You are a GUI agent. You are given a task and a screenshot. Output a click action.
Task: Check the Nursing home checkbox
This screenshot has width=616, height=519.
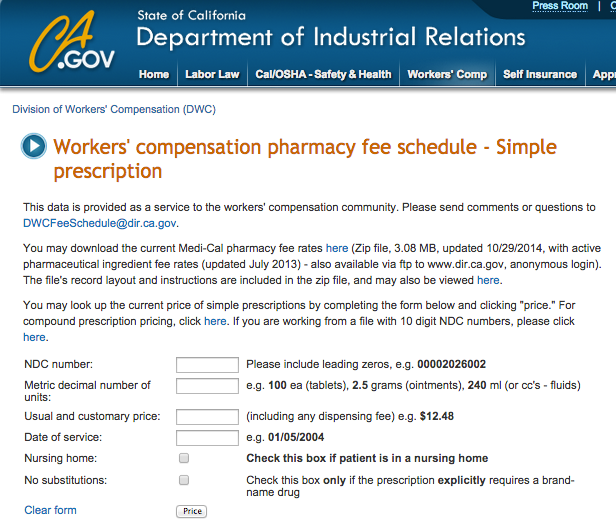point(184,458)
